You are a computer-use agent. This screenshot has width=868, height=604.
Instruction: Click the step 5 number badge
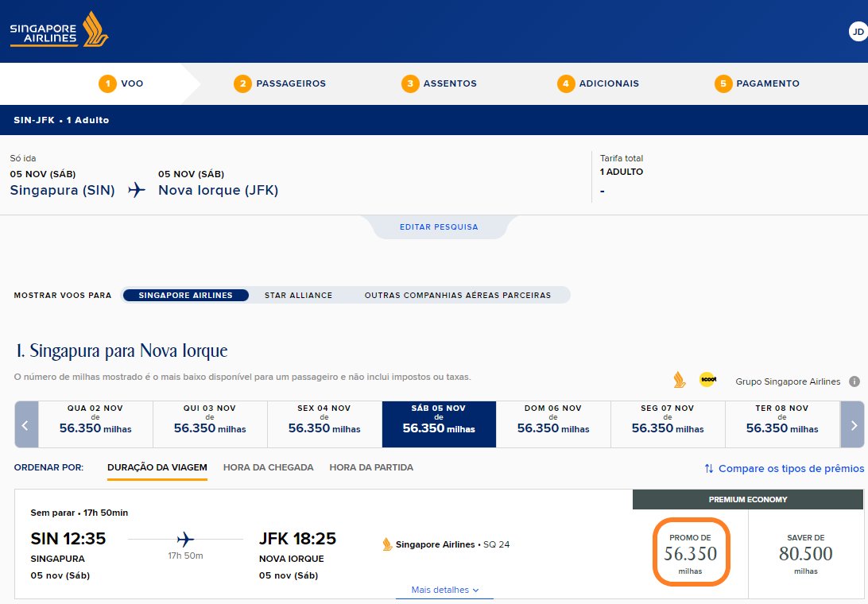click(723, 83)
